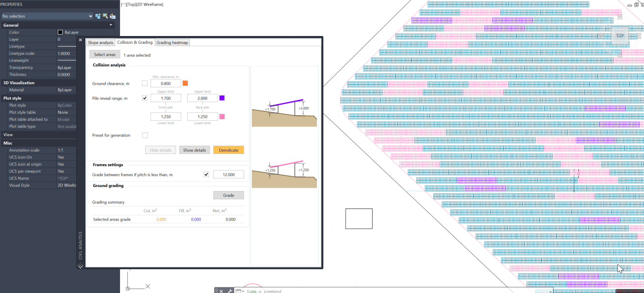Open the Annotation scale 1:1 value
Screen dimensions: 644x293
[66, 150]
